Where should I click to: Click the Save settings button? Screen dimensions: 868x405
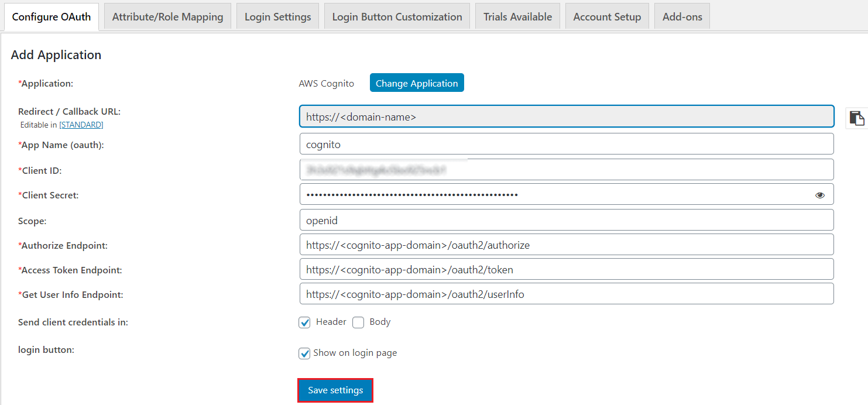[x=335, y=390]
